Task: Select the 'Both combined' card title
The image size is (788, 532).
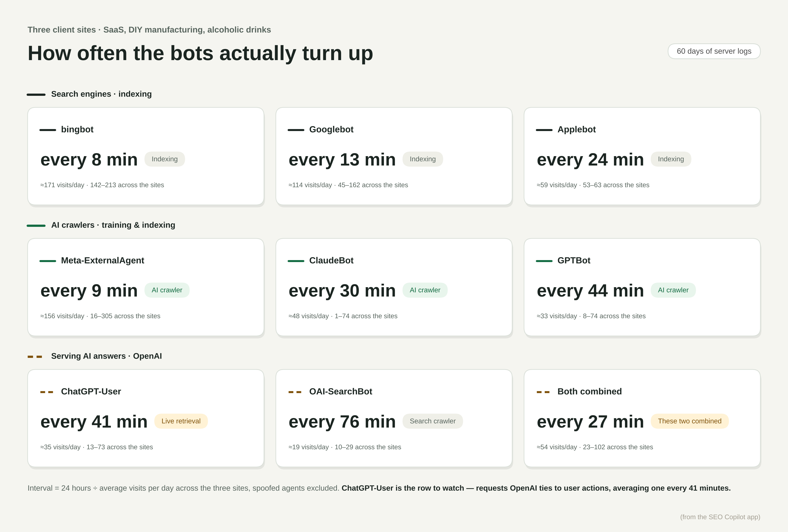Action: click(589, 391)
